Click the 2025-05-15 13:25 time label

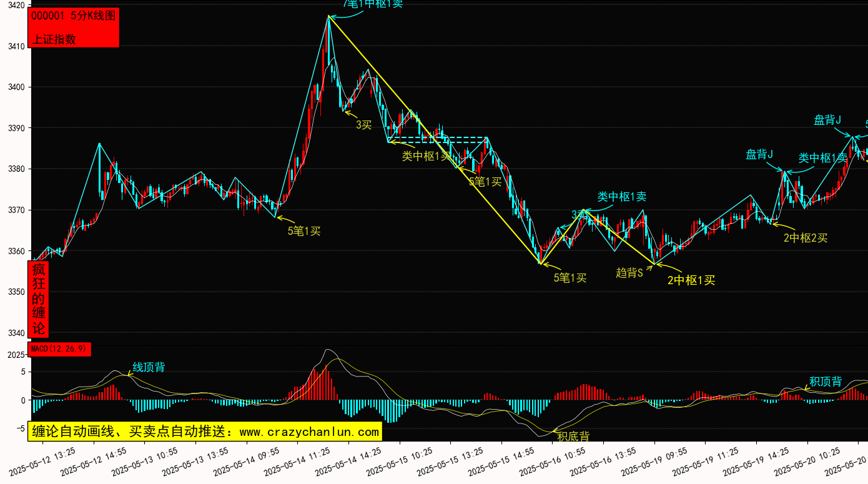pyautogui.click(x=451, y=462)
